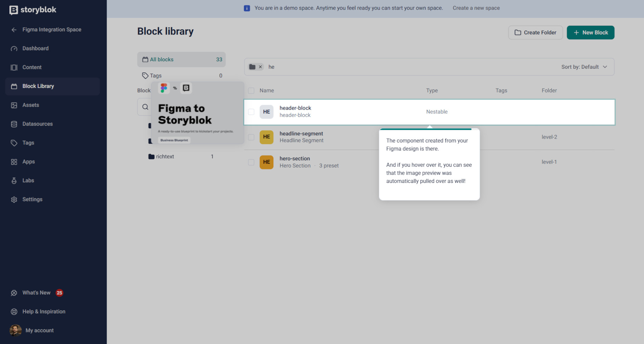
Task: Open the headline-segment block
Action: pos(301,134)
